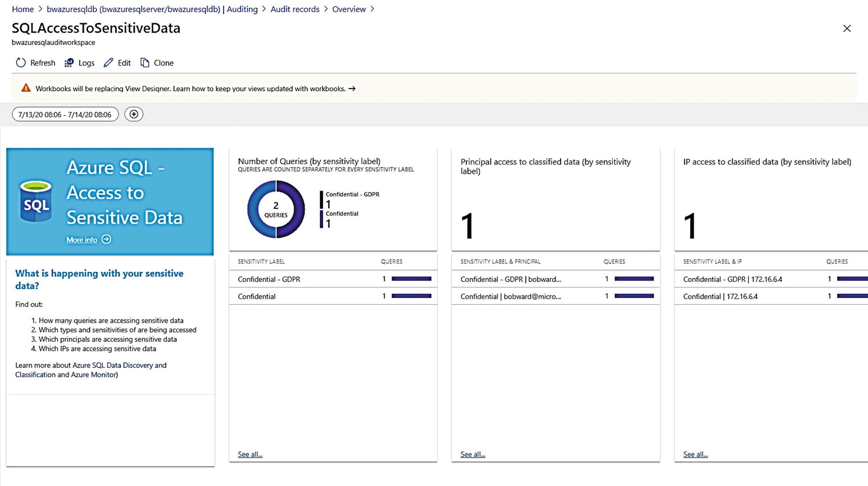Viewport: 868px width, 486px height.
Task: Click the add filter plus button
Action: 134,114
